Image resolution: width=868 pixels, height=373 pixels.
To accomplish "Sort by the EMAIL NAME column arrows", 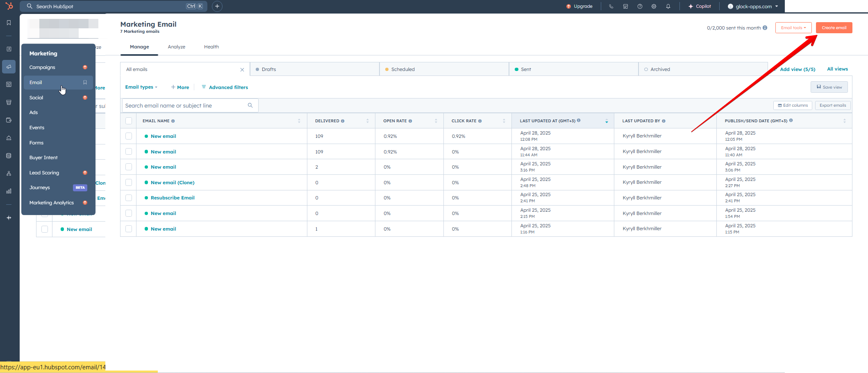I will [x=299, y=121].
